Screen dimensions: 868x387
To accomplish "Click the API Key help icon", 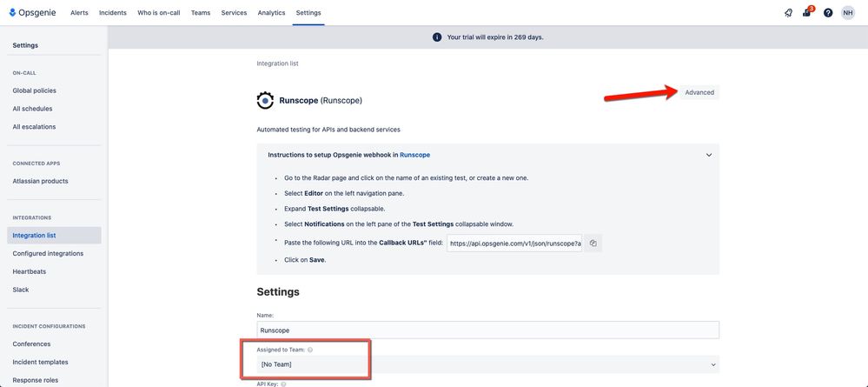I will pyautogui.click(x=283, y=384).
